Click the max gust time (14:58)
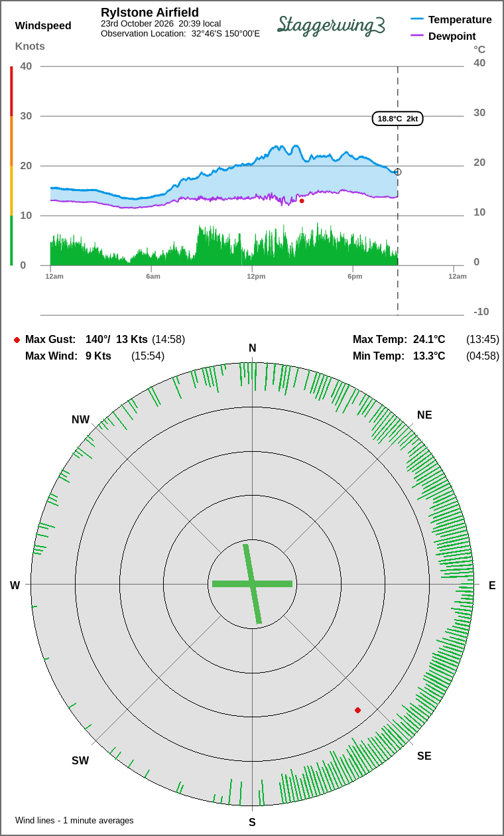This screenshot has width=504, height=836. 168,339
